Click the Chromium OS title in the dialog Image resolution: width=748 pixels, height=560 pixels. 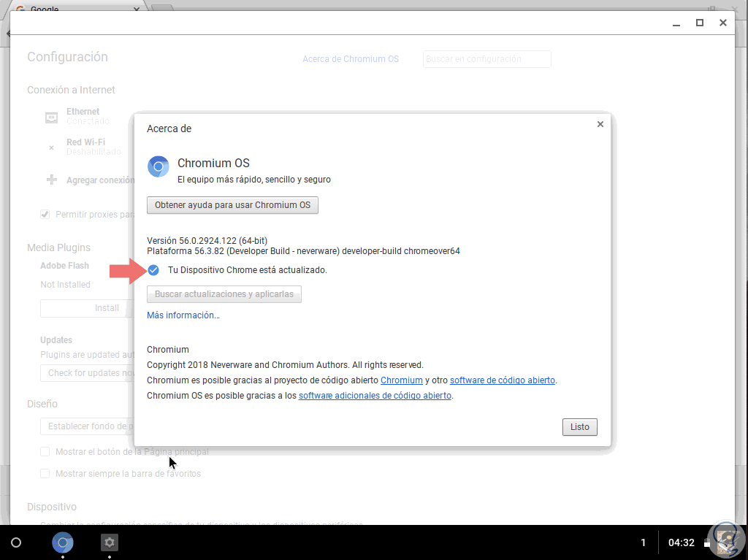click(213, 163)
